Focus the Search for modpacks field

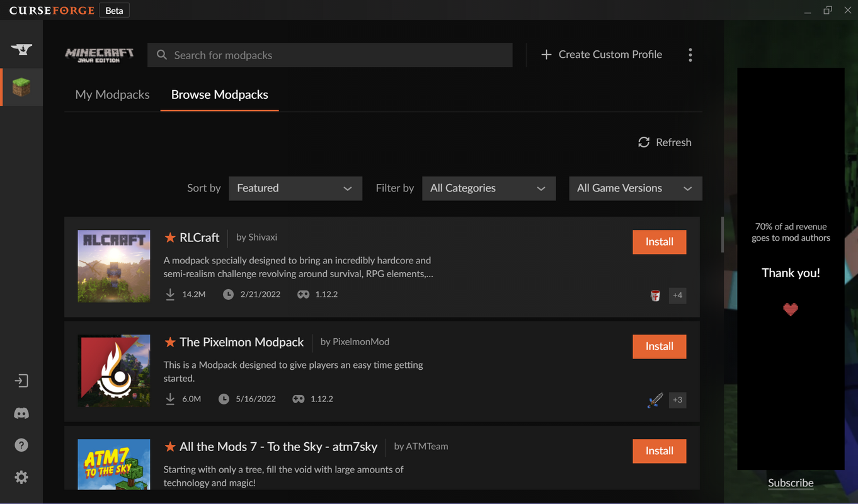coord(330,55)
